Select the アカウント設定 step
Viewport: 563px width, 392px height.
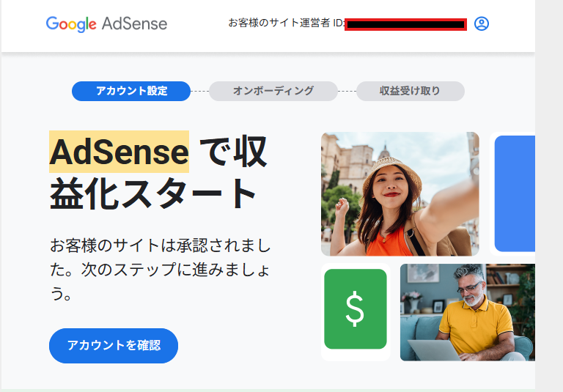tap(131, 91)
